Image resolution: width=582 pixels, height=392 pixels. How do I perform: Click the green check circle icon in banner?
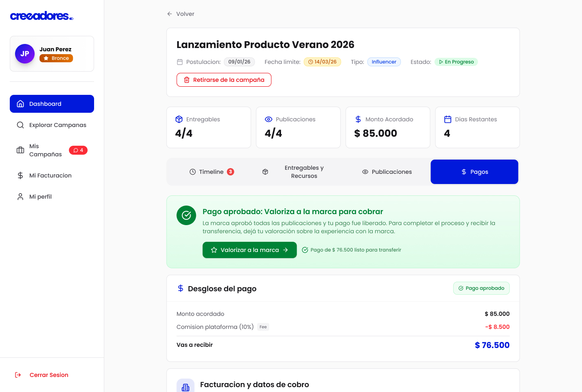(x=186, y=215)
